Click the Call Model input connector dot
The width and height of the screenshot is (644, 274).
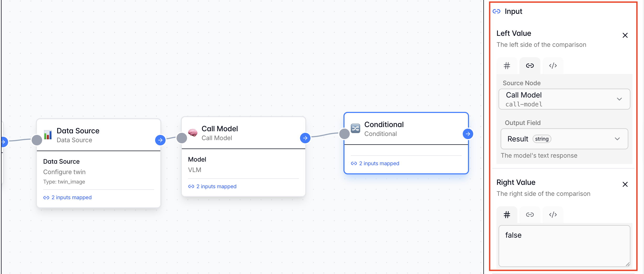click(182, 138)
